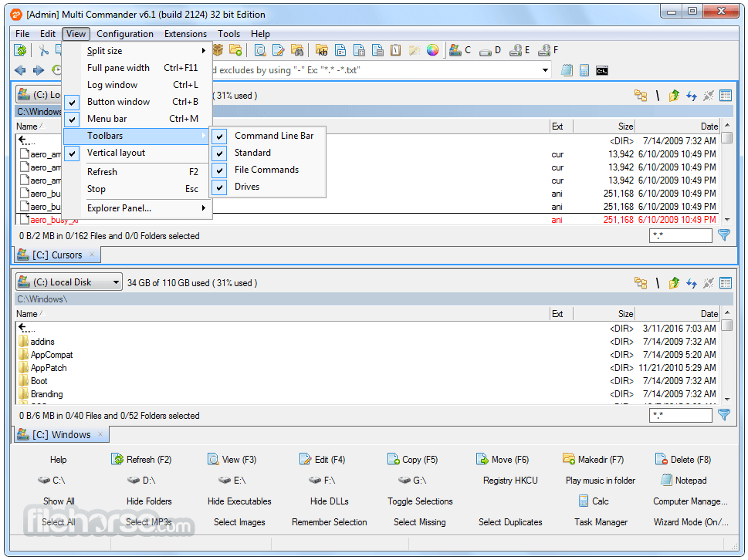
Task: Select Full pane width menu entry
Action: pyautogui.click(x=137, y=68)
